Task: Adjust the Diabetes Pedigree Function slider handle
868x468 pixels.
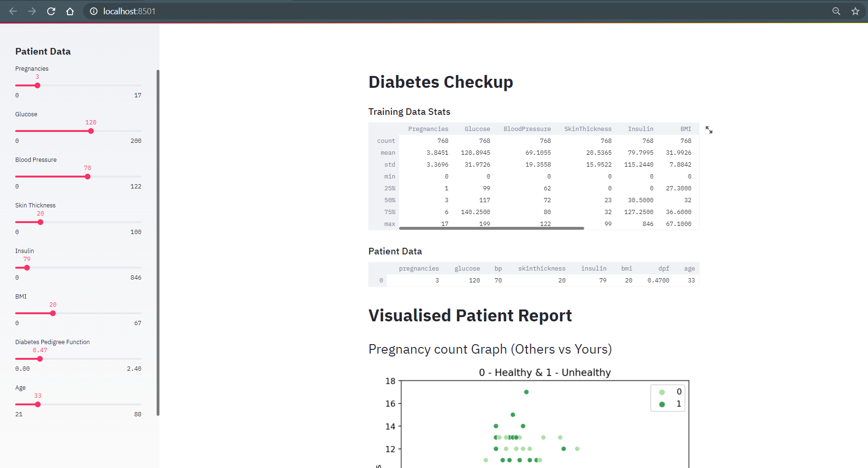Action: [40, 359]
